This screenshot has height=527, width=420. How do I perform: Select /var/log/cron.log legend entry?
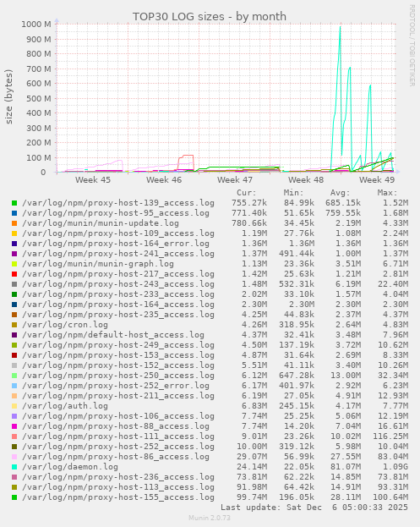[65, 325]
